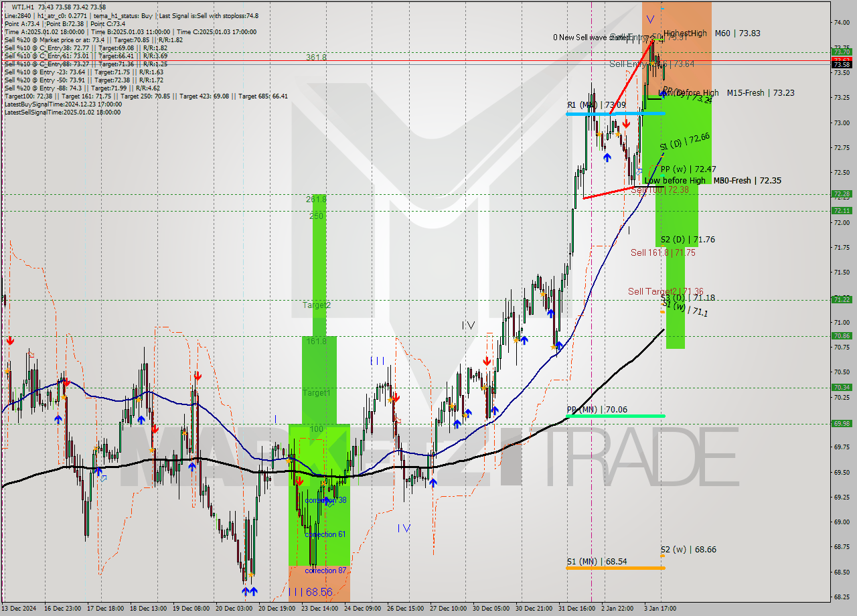Click the '3 Jan 17:00' time label
Viewport: 857px width, 616px height.
click(x=661, y=609)
